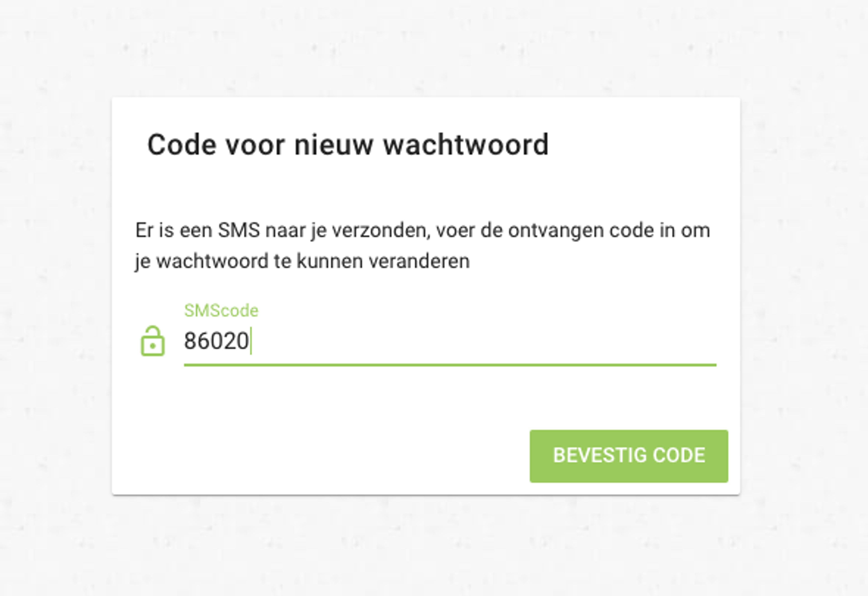Click the green open padlock icon
Screen dimensions: 868x596
tap(152, 341)
